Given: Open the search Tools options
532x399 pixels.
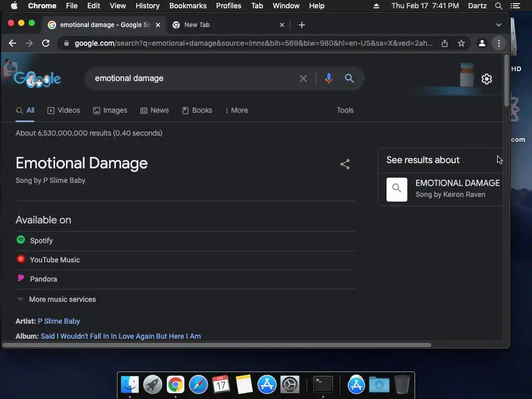Looking at the screenshot, I should coord(345,111).
